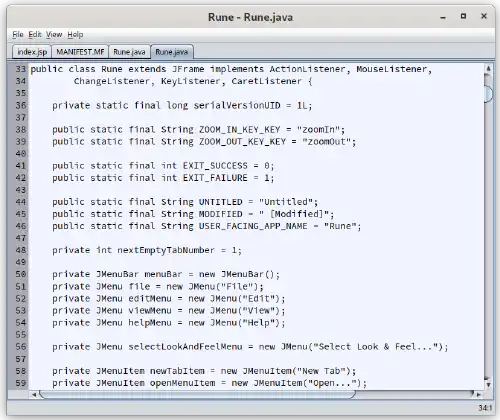The height and width of the screenshot is (420, 500).
Task: Open the Edit menu
Action: coord(35,35)
